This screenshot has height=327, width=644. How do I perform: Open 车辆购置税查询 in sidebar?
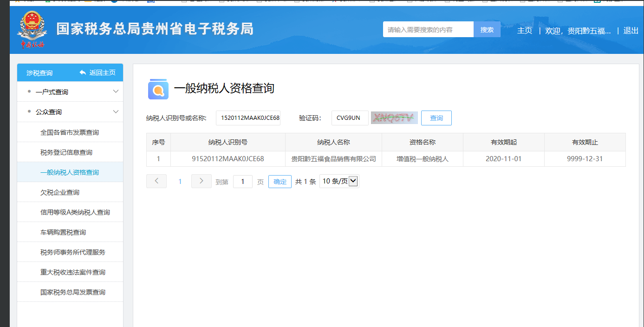[63, 232]
